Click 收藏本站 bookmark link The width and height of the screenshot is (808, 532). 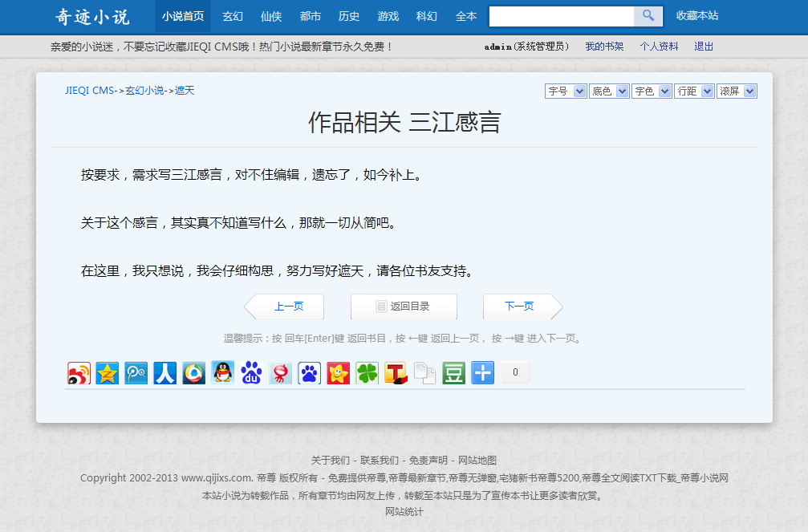tap(697, 15)
